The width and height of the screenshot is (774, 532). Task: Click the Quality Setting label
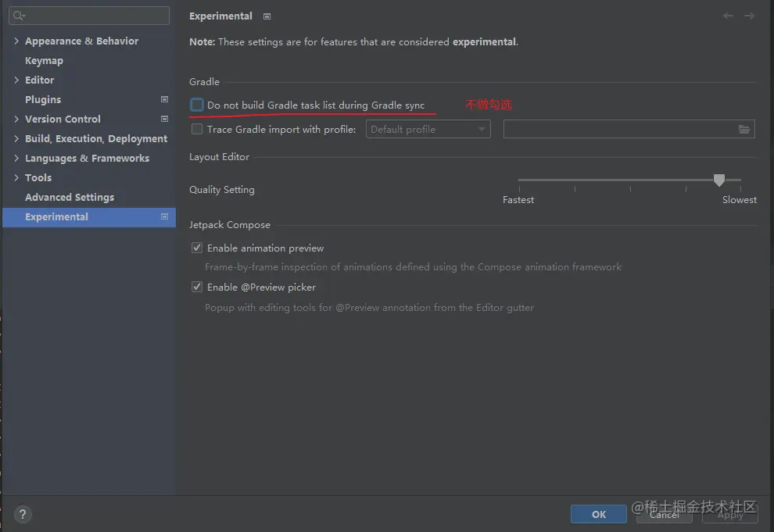pos(221,190)
